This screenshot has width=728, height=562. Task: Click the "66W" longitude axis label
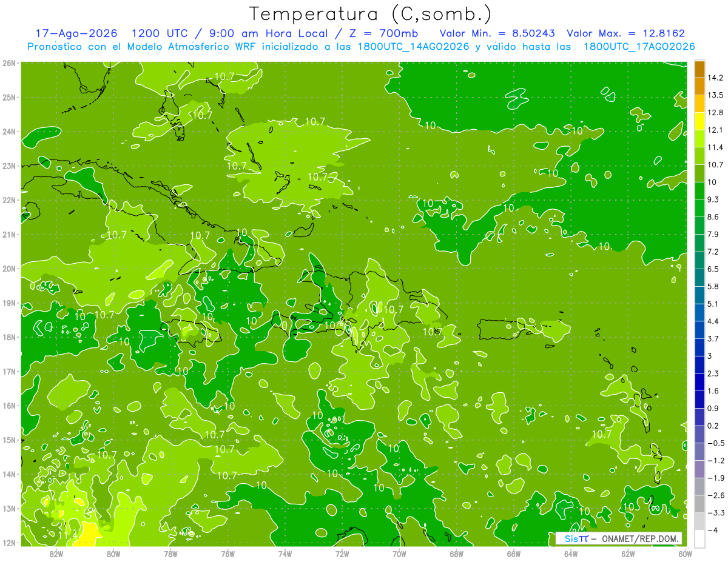(514, 554)
